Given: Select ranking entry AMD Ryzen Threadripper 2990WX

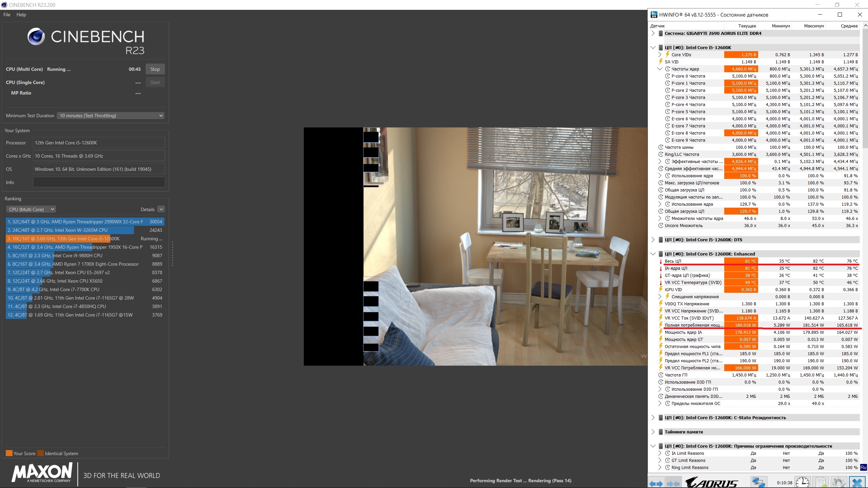Looking at the screenshot, I should pos(85,222).
